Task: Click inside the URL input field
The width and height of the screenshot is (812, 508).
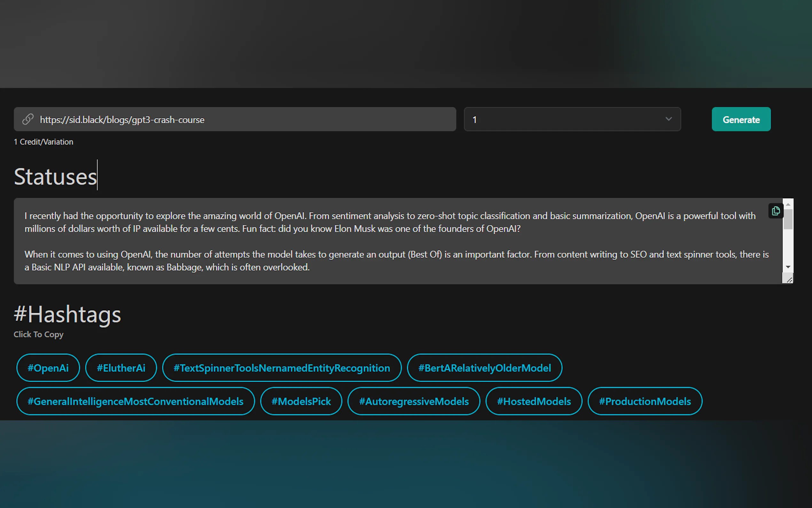Action: point(235,119)
